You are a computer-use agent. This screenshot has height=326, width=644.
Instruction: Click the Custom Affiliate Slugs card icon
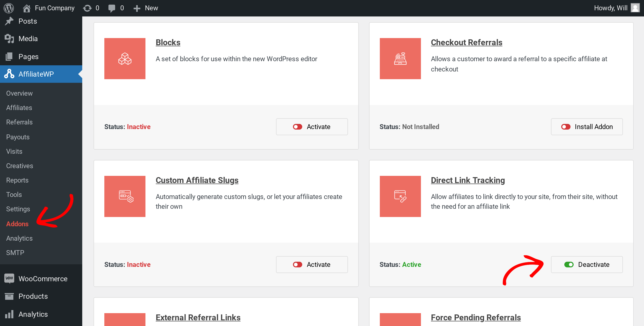pos(125,196)
